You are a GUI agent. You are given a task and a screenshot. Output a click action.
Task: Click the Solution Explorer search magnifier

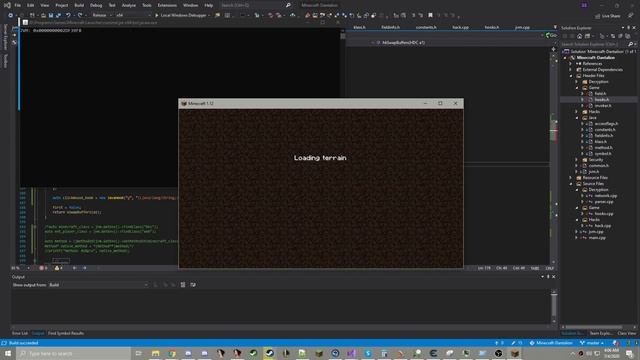pyautogui.click(x=631, y=44)
